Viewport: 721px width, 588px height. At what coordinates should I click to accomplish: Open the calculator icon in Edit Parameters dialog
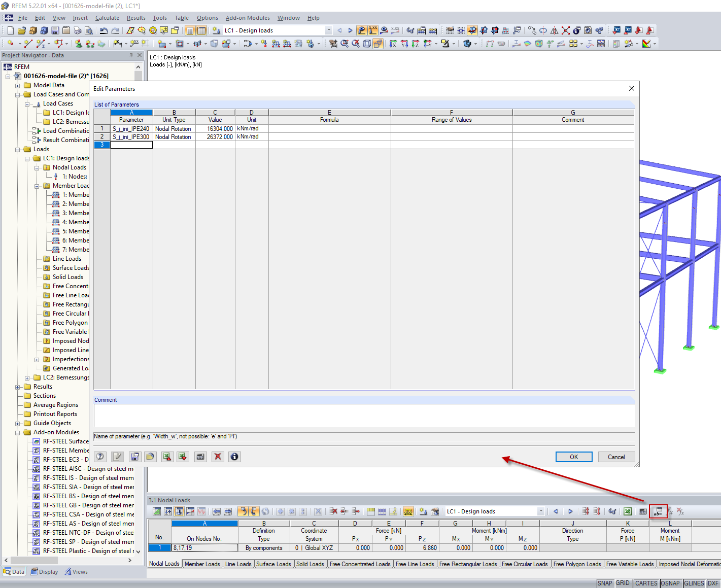pos(200,457)
